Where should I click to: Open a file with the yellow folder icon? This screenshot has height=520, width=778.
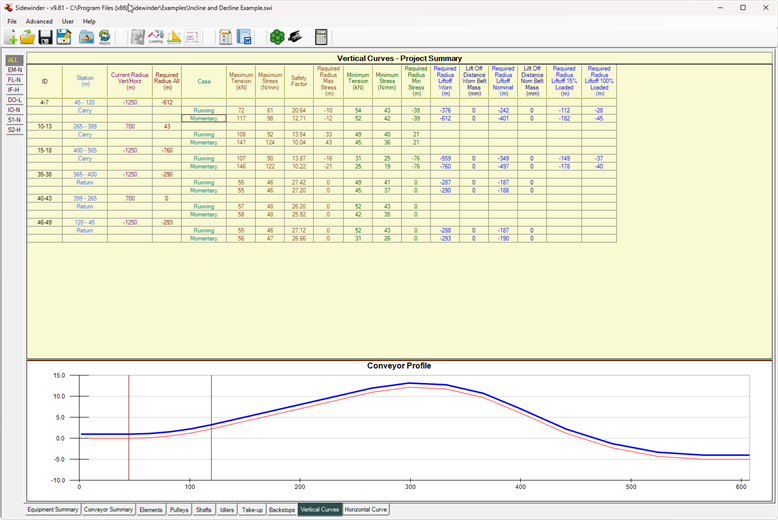coord(28,37)
